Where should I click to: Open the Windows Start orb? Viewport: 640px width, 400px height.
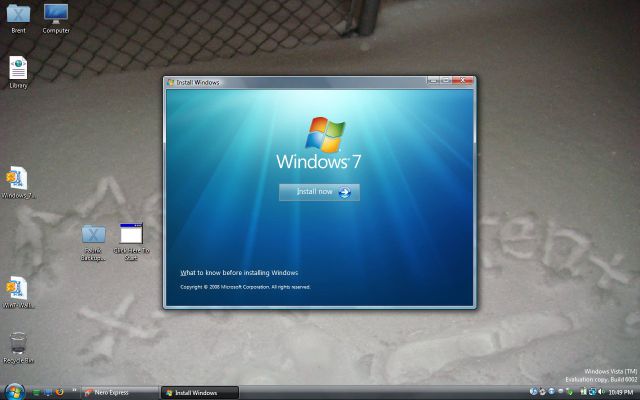(14, 393)
